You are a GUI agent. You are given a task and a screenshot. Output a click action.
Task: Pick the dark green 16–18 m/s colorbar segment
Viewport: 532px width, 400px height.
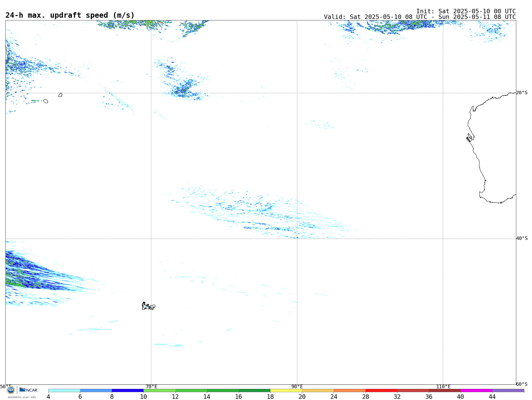click(x=255, y=391)
